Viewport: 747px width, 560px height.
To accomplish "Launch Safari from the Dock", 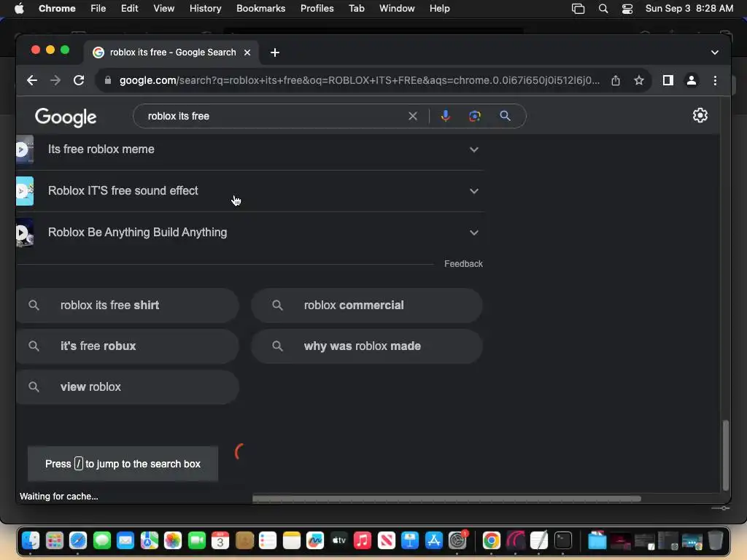I will [x=78, y=540].
